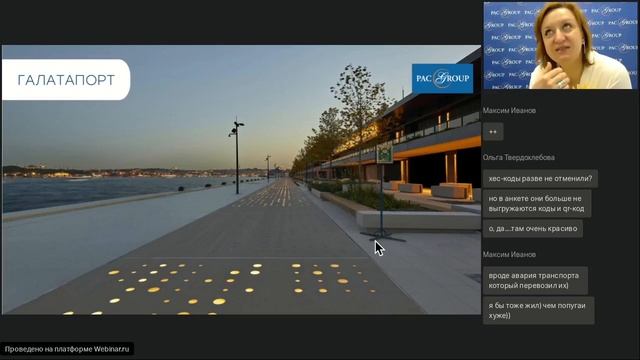Click the PAC Group logo on slide

[x=442, y=78]
